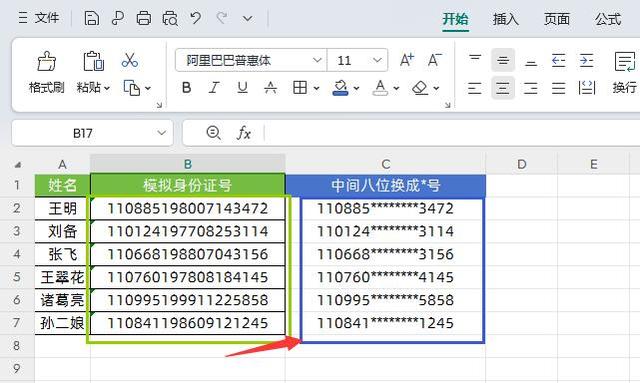Select row 5 header
This screenshot has width=640, height=383.
(17, 277)
